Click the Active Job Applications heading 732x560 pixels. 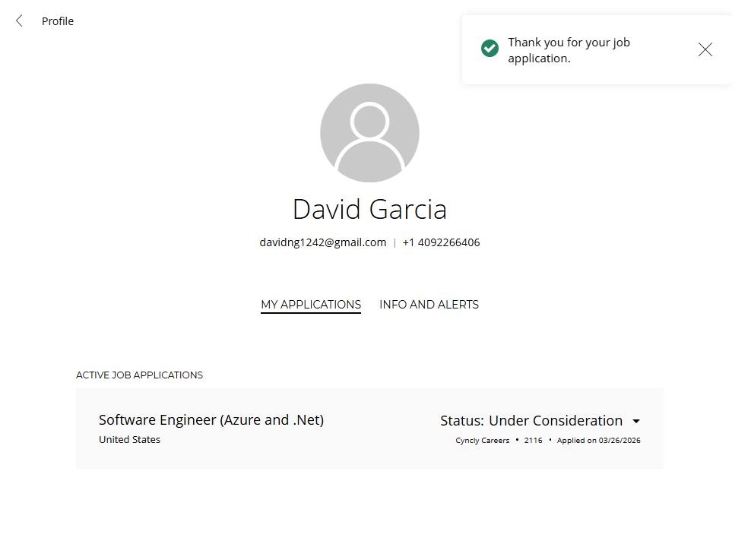[x=139, y=375]
